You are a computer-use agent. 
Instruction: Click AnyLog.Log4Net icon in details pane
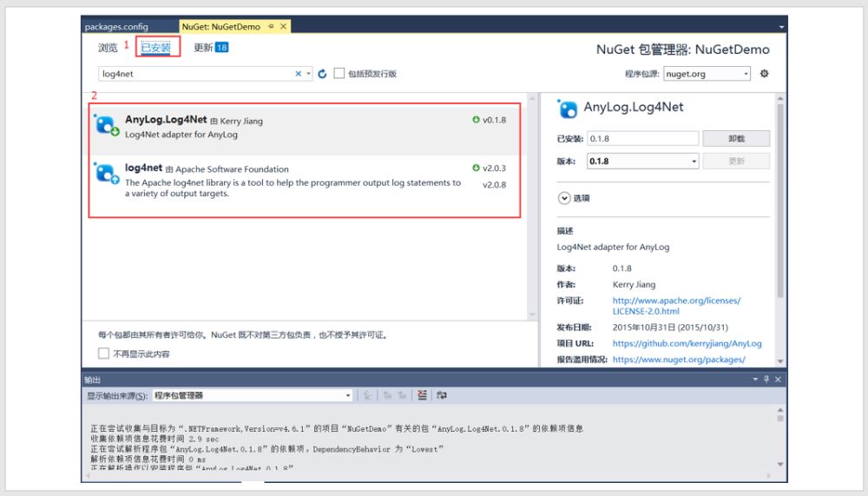568,109
